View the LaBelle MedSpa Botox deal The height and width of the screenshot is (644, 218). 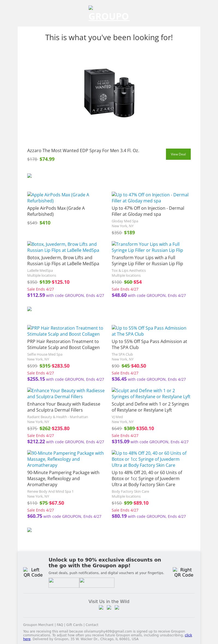(x=63, y=247)
